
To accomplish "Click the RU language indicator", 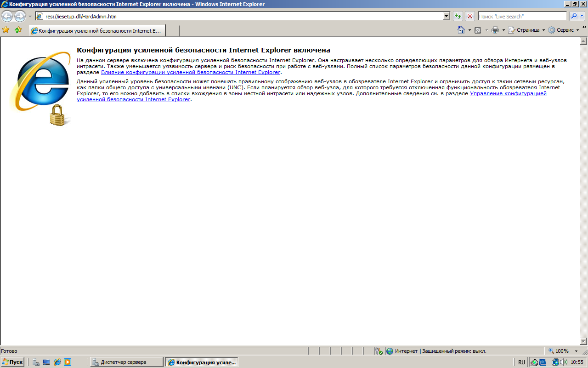I will pyautogui.click(x=521, y=362).
